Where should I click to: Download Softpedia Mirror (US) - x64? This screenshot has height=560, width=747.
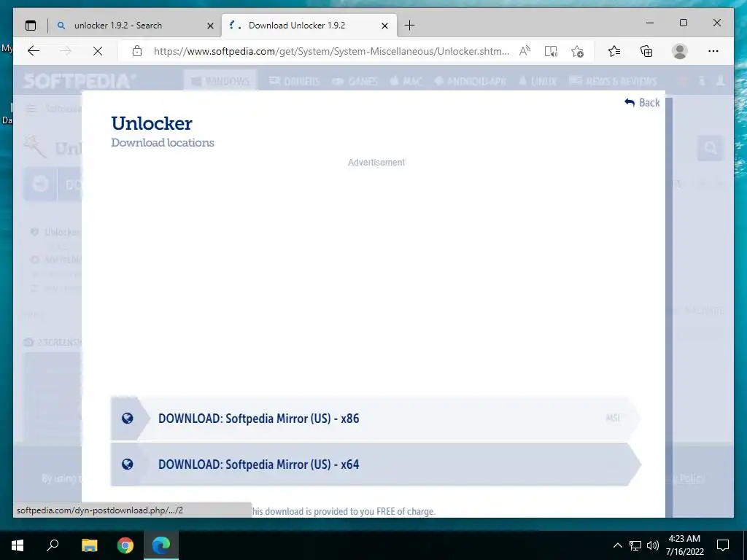click(376, 464)
